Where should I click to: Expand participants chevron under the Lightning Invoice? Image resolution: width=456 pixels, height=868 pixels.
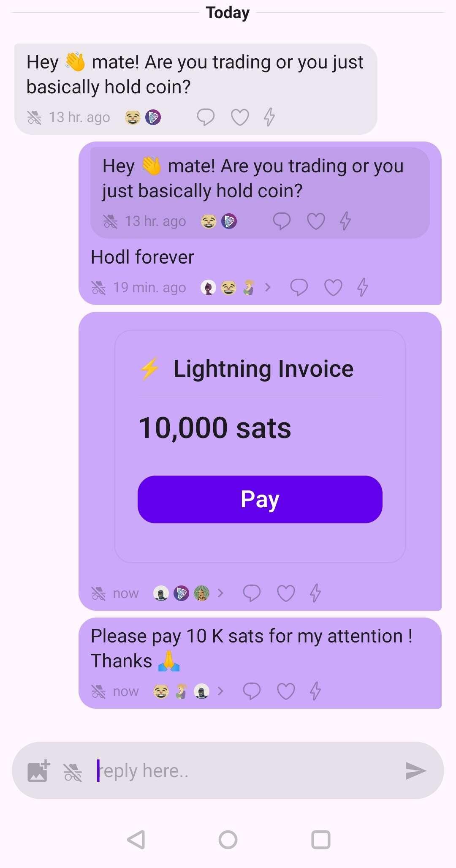(220, 593)
